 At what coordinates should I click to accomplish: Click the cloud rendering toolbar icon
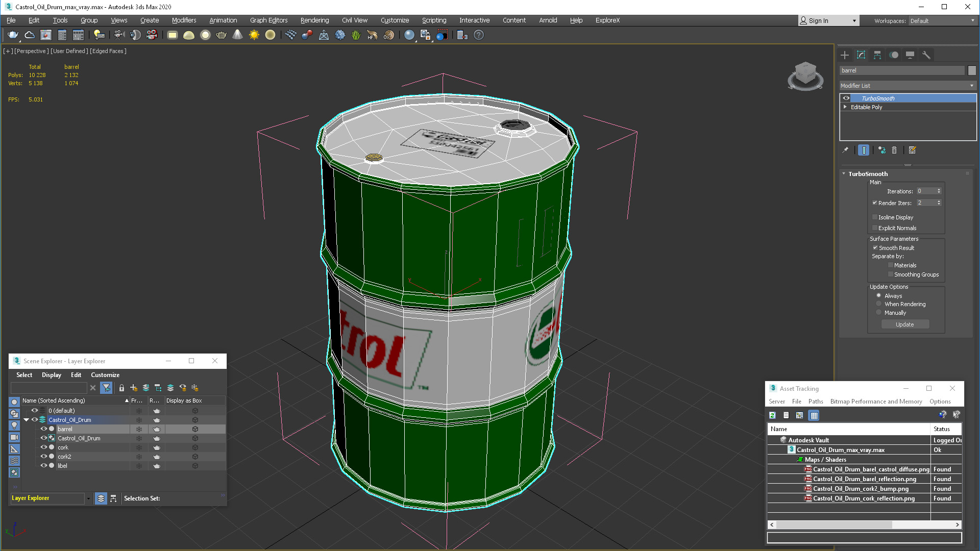pos(30,35)
